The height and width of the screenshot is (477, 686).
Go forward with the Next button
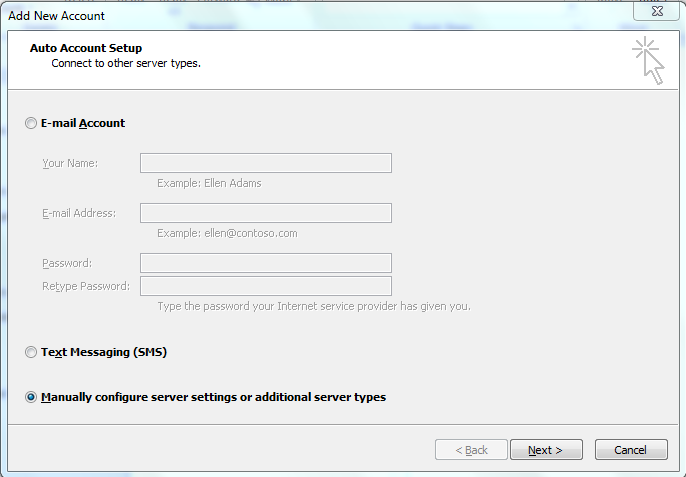[546, 449]
